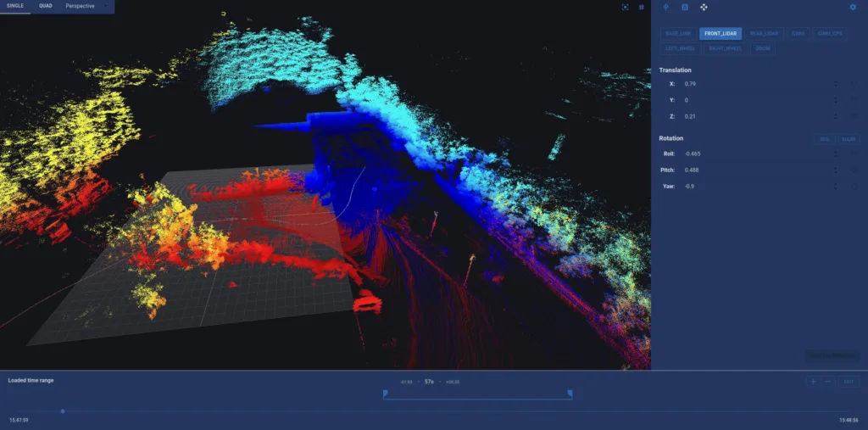This screenshot has height=430, width=868.
Task: Click the ODOM frame button
Action: click(762, 48)
